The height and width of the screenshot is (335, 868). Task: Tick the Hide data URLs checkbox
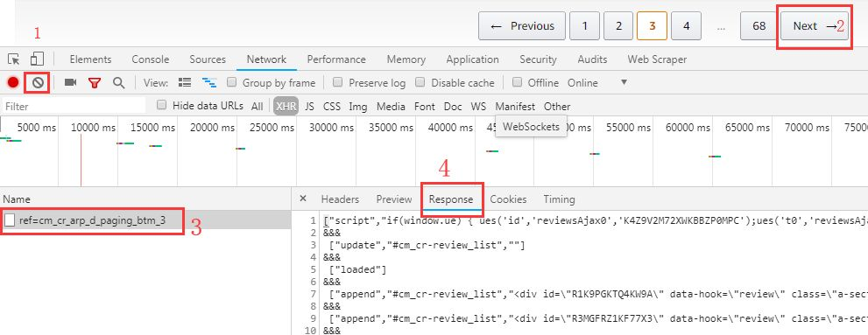pos(162,105)
